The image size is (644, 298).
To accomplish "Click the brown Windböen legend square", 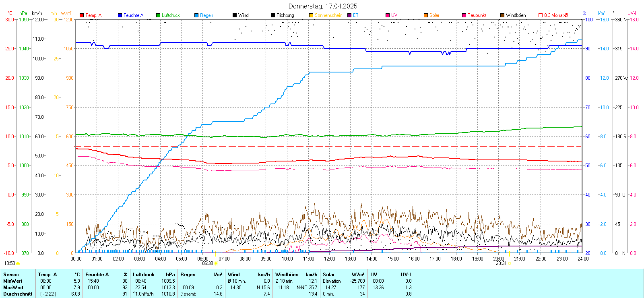I will pyautogui.click(x=502, y=15).
